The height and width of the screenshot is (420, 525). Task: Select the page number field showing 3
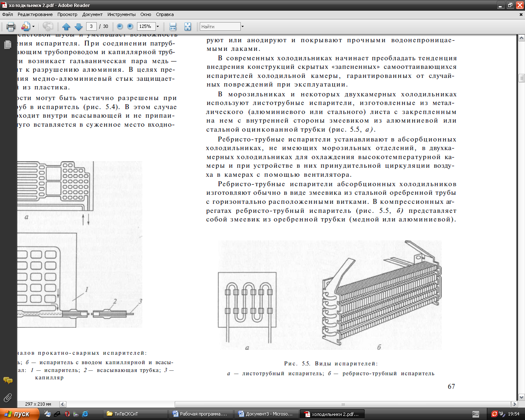(x=91, y=26)
